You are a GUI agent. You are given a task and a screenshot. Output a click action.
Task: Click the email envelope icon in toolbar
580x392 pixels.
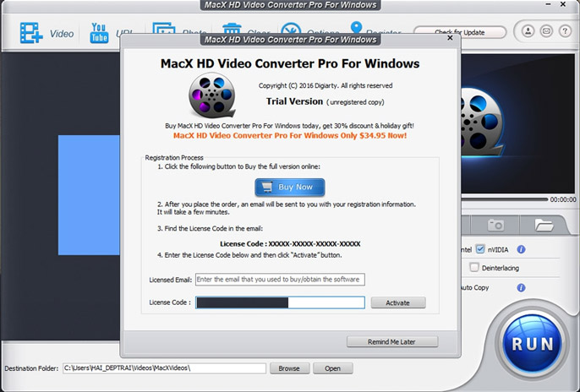click(x=546, y=31)
